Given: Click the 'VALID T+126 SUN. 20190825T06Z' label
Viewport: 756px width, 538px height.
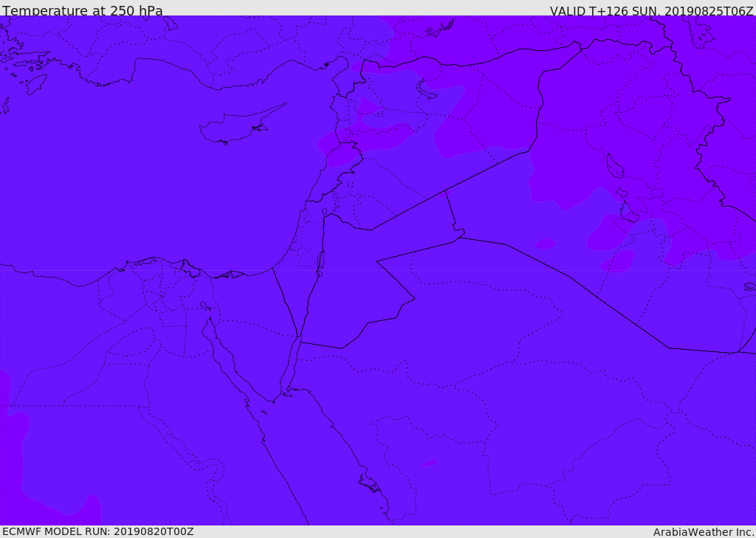Looking at the screenshot, I should (x=651, y=11).
